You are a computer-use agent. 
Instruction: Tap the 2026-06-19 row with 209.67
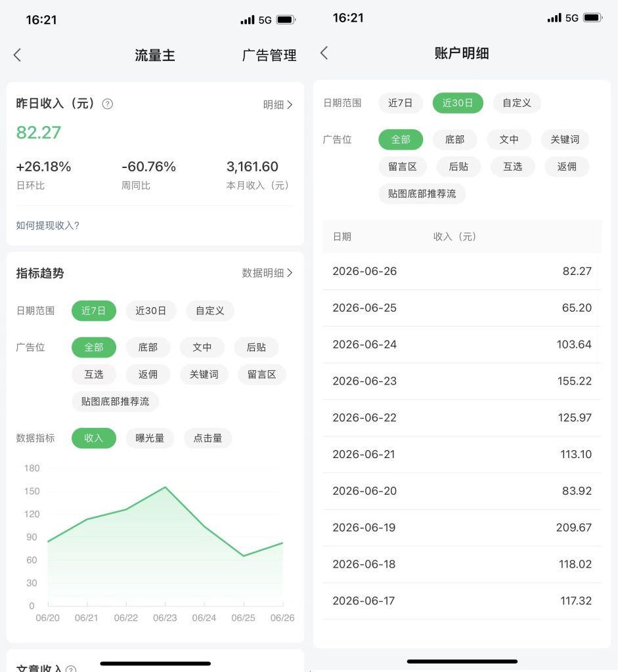tap(462, 528)
